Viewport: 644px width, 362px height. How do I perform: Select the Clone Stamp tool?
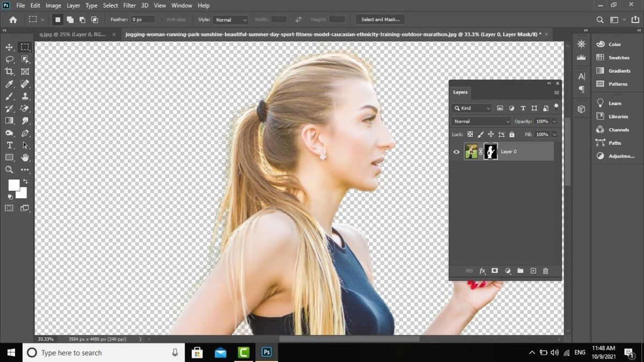pyautogui.click(x=25, y=97)
